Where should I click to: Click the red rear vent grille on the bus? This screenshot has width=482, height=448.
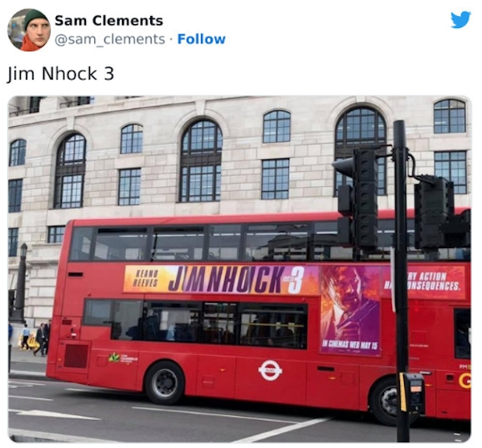click(76, 356)
